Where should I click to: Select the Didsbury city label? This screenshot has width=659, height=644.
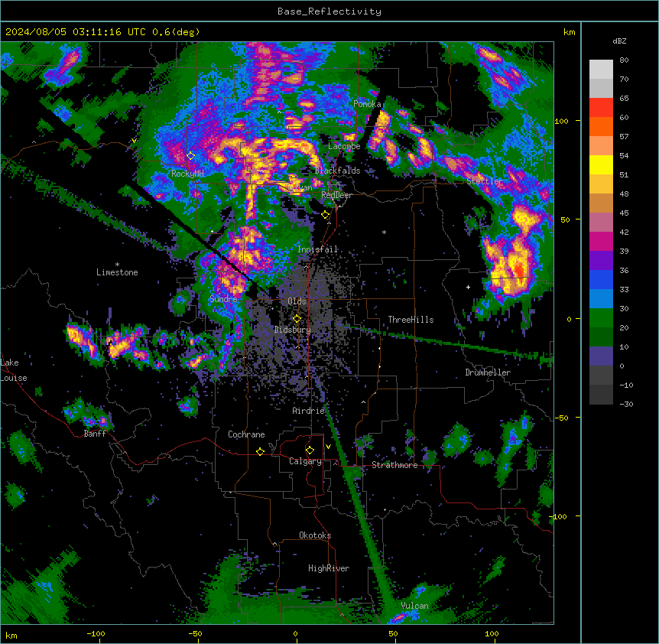coord(293,330)
